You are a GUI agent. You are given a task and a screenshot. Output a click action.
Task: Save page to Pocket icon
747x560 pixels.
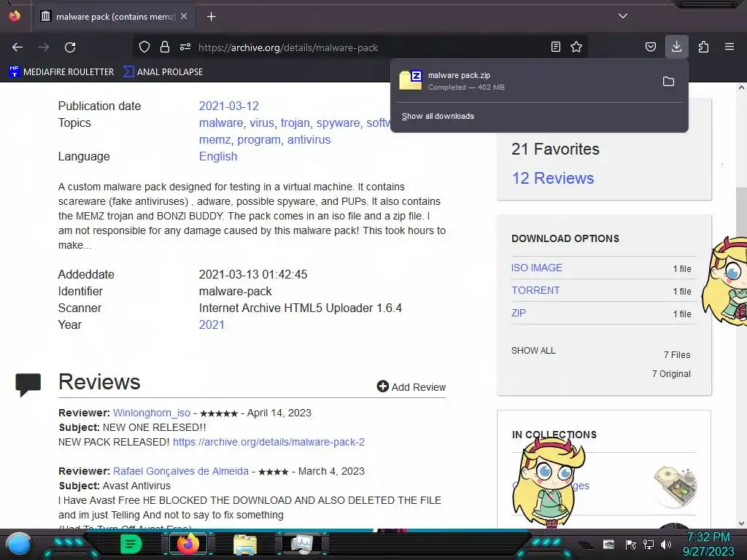[x=650, y=47]
